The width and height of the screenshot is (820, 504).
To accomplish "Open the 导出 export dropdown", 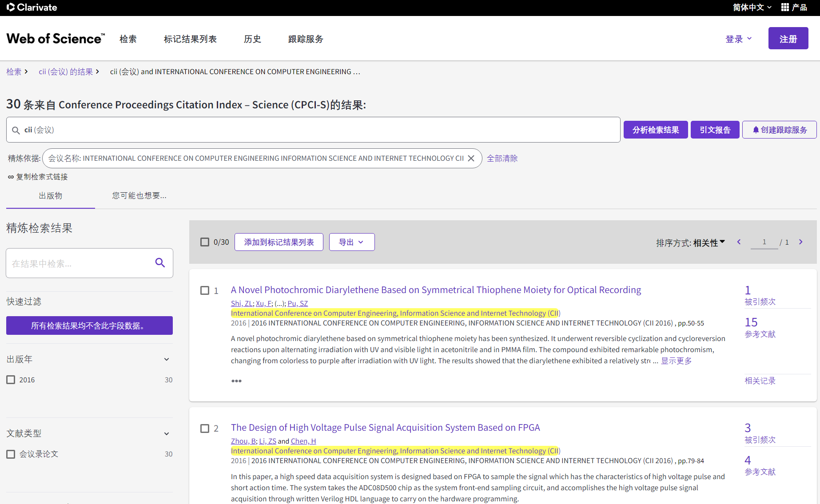I will pyautogui.click(x=351, y=242).
